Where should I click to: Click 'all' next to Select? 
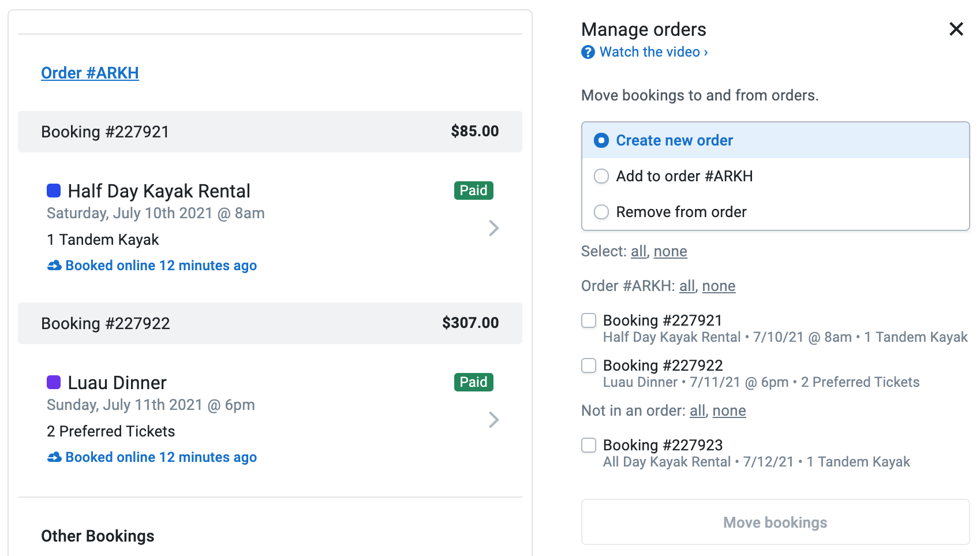tap(638, 251)
